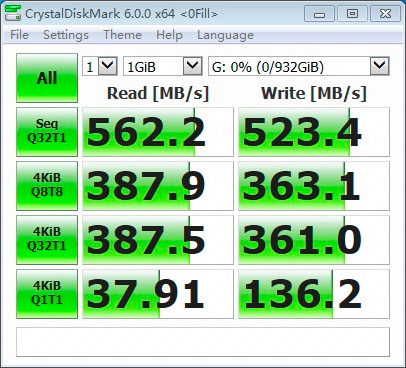Open the Language menu
The height and width of the screenshot is (368, 406).
click(225, 35)
